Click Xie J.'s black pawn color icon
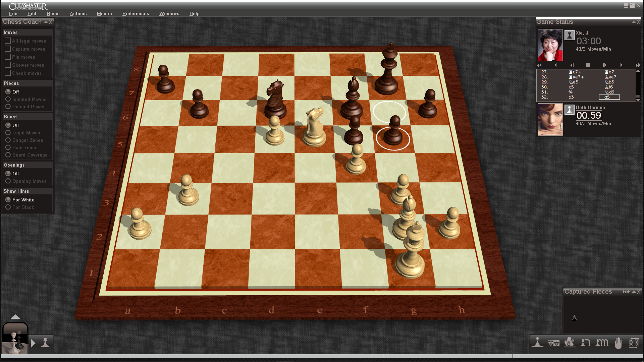This screenshot has height=362, width=644. [x=569, y=35]
